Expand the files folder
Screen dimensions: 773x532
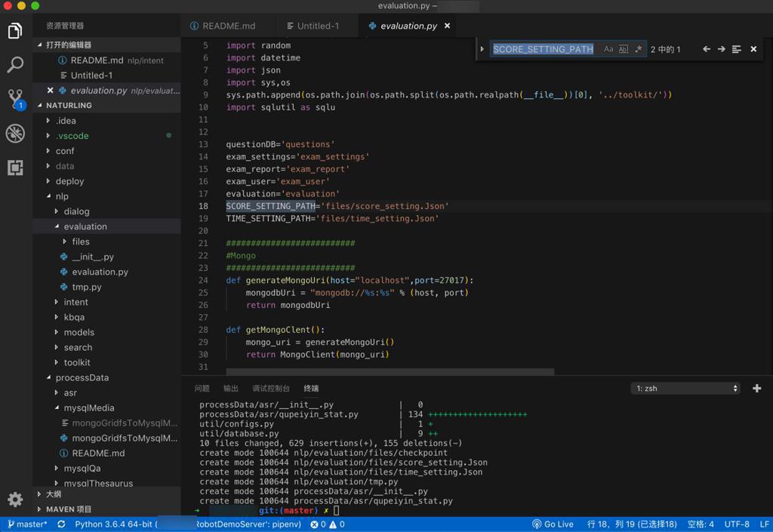tap(106, 241)
